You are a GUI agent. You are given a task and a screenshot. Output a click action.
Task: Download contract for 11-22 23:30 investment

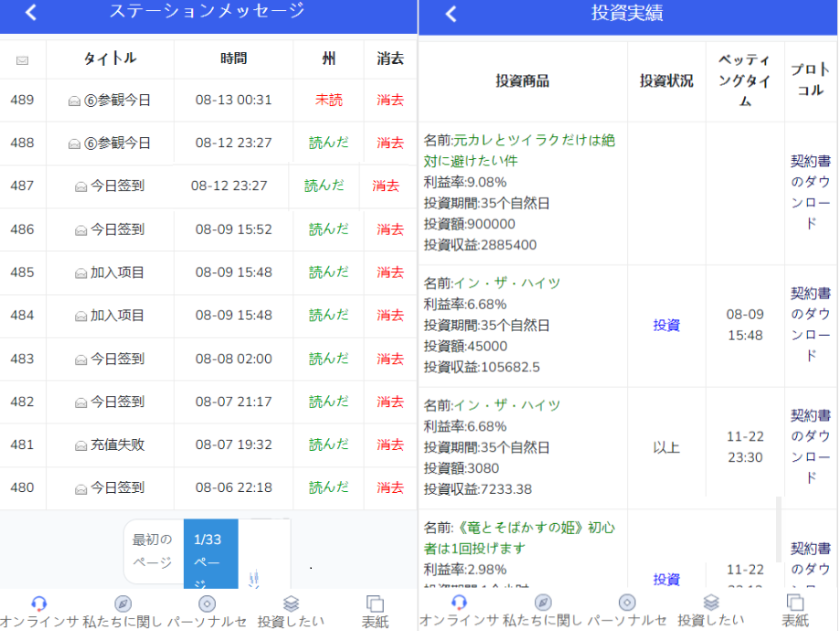pyautogui.click(x=811, y=446)
